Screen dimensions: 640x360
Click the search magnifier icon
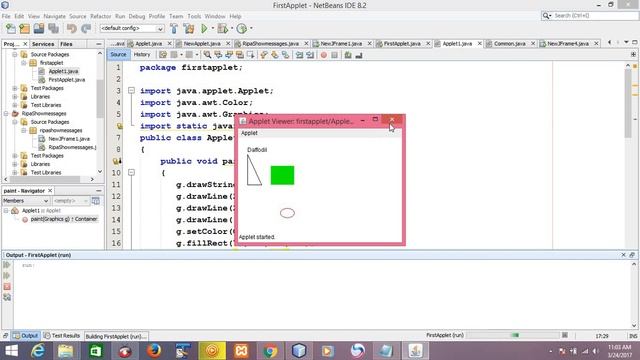(x=546, y=16)
